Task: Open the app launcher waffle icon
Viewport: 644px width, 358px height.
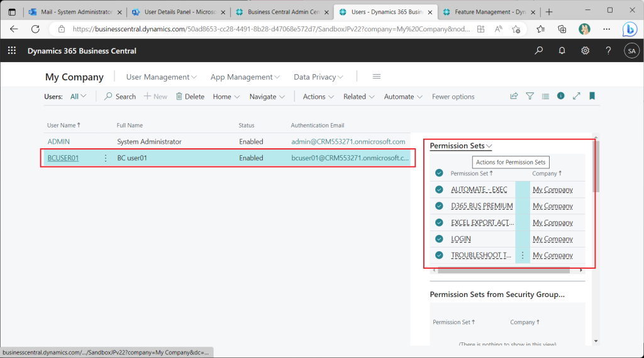Action: [x=12, y=50]
